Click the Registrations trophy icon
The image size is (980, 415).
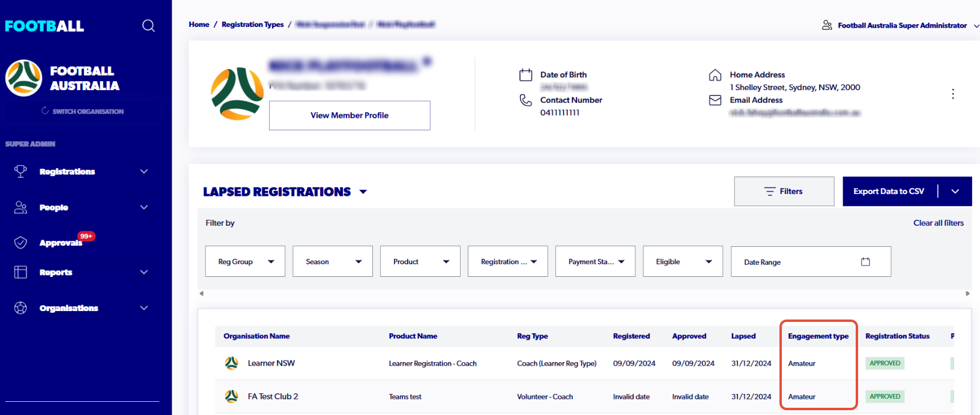20,171
